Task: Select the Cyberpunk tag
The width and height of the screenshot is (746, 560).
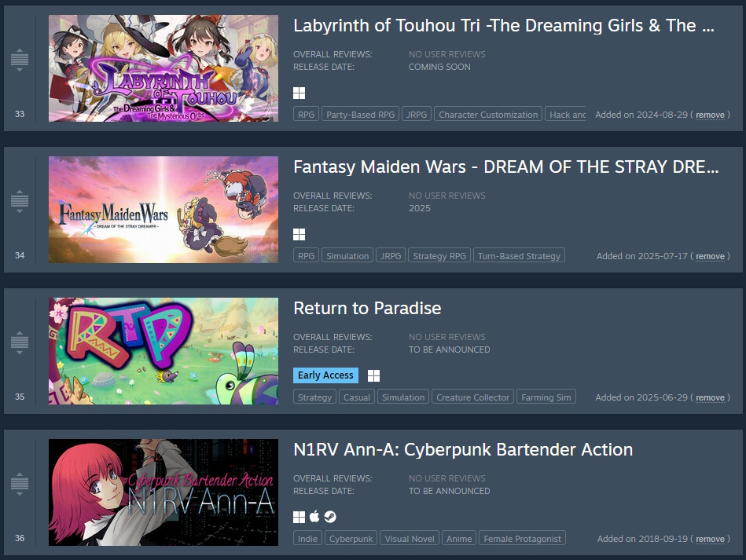Action: (x=351, y=538)
